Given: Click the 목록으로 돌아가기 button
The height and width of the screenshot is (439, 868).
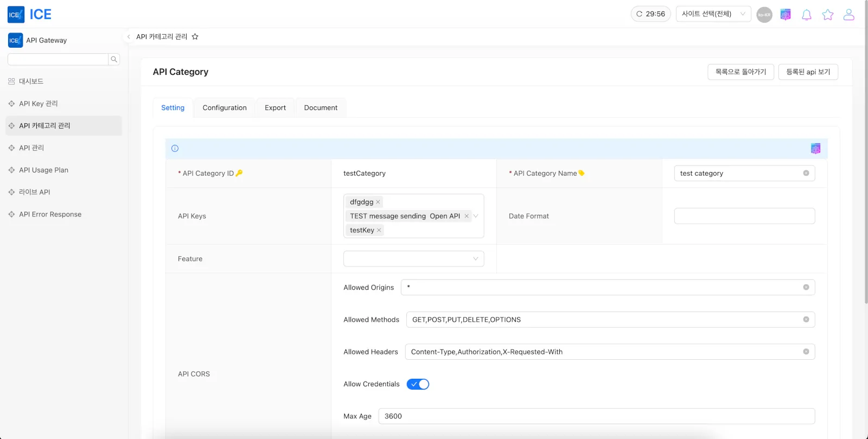Looking at the screenshot, I should (741, 72).
